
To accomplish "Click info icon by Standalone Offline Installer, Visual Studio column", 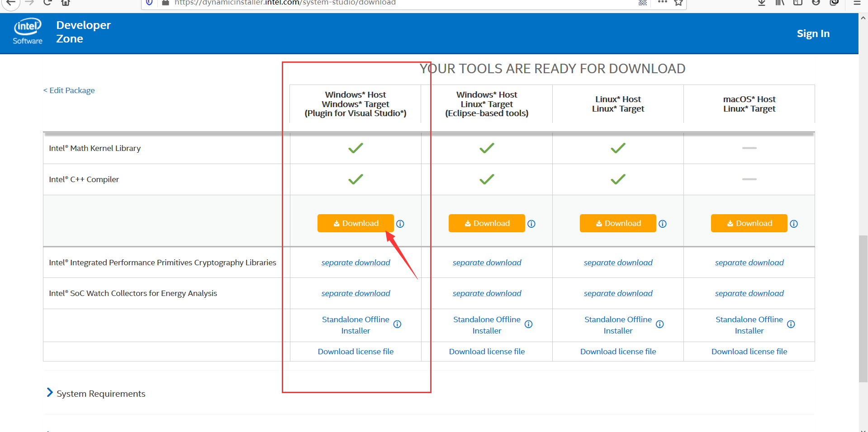I will tap(397, 324).
